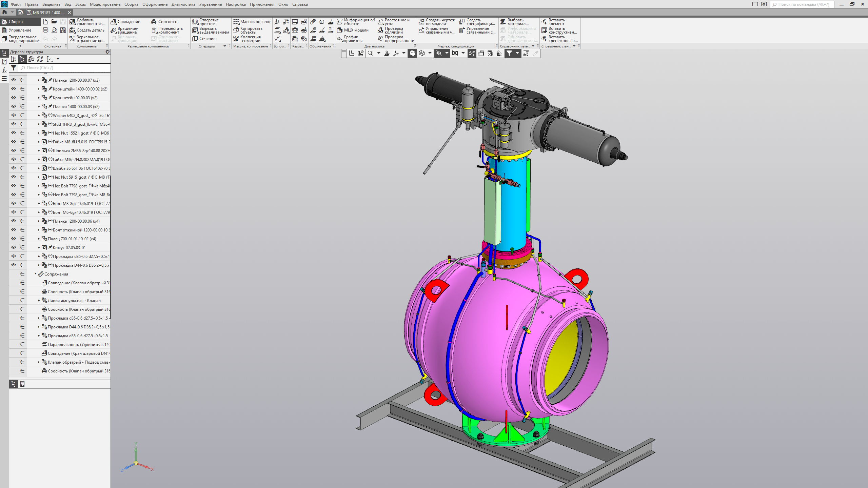Collapse the Сопряжения tree node
The height and width of the screenshot is (488, 868).
36,274
